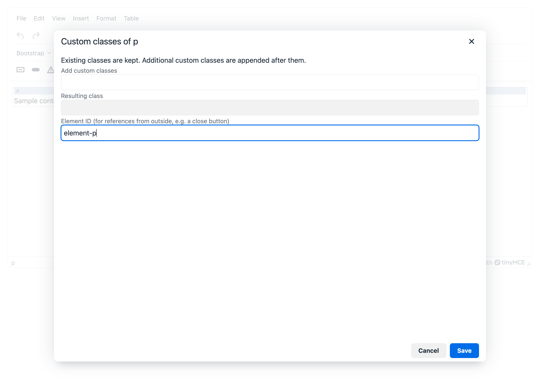Screen dimensions: 540x392
Task: Open the Table menu
Action: (x=131, y=18)
